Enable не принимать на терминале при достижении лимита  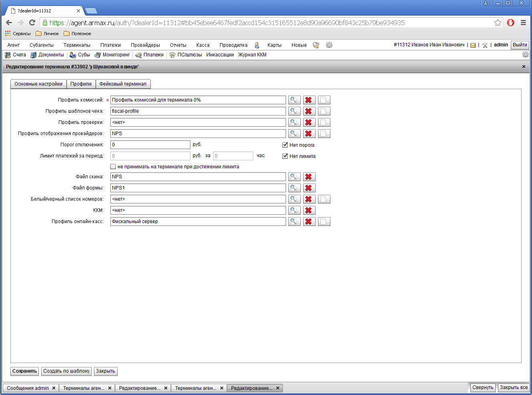(x=113, y=167)
